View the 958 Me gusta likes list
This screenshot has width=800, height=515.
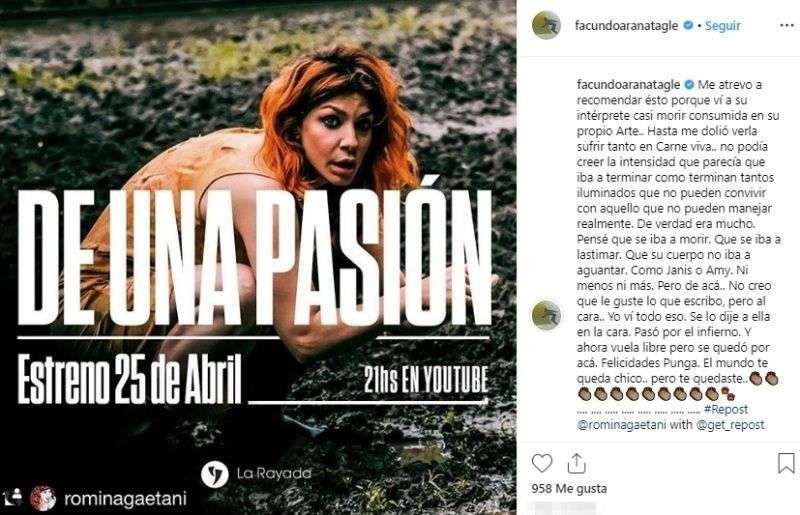click(x=569, y=488)
